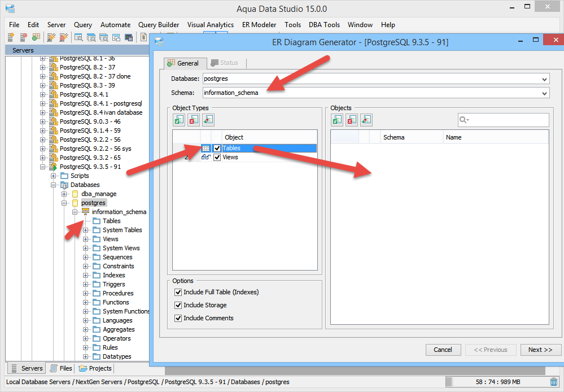Click the dba_manage database icon

(x=75, y=194)
